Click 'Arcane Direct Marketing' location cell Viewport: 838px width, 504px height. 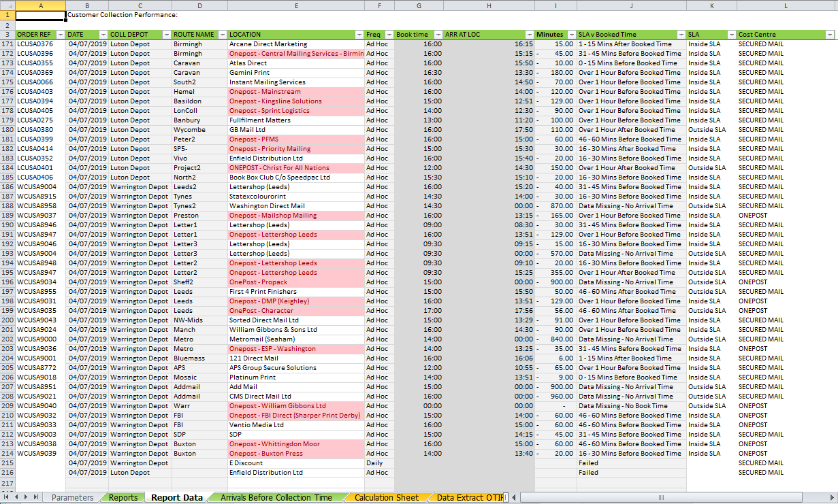296,44
